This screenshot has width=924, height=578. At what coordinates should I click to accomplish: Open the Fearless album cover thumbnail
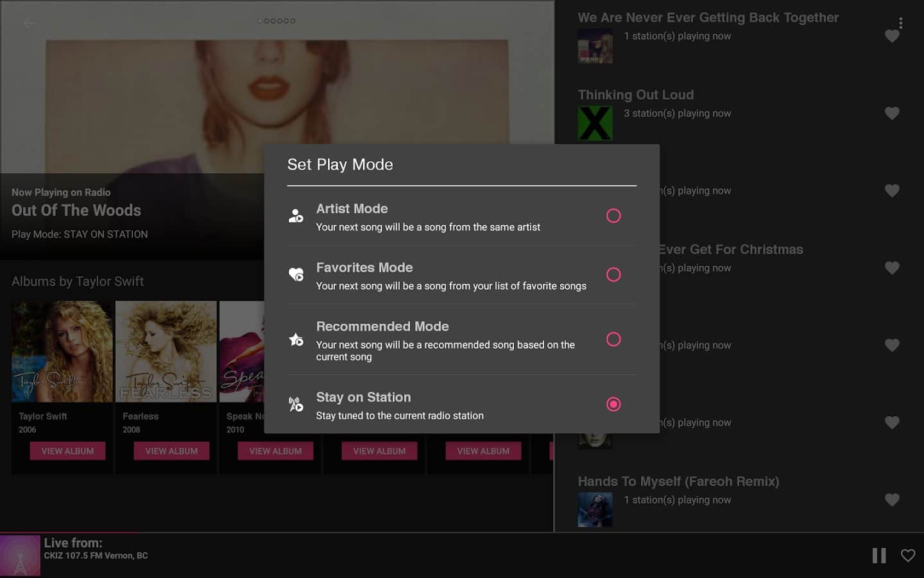166,351
